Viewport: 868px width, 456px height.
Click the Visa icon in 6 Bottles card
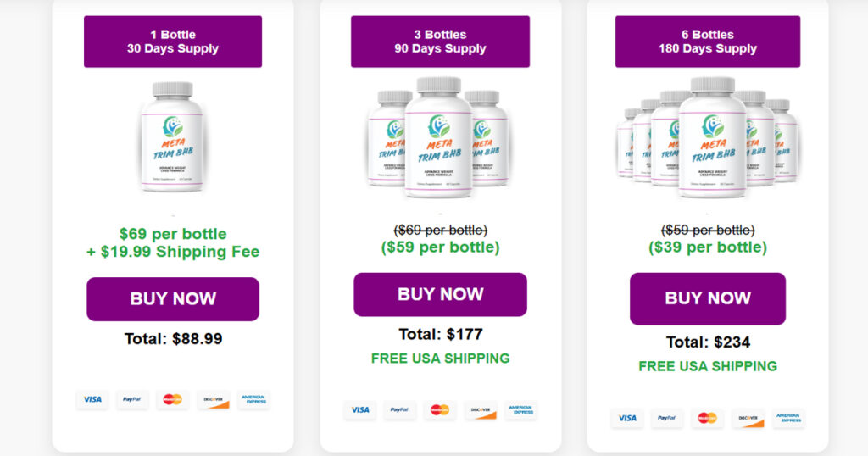tap(627, 418)
